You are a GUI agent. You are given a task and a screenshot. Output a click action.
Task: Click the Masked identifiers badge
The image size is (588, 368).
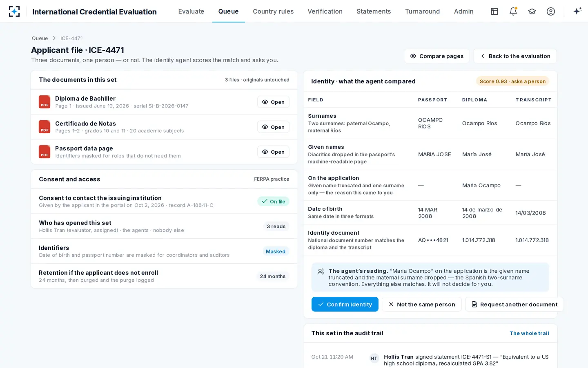point(276,251)
